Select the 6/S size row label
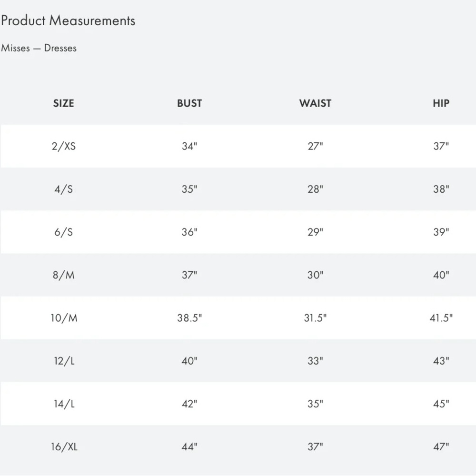The width and height of the screenshot is (476, 476). (x=63, y=232)
